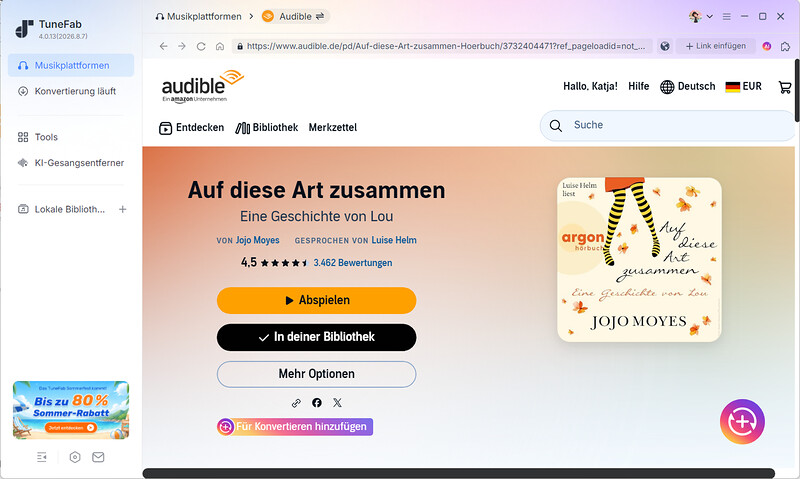Click Für Konvertieren hinzufügen button

(295, 426)
